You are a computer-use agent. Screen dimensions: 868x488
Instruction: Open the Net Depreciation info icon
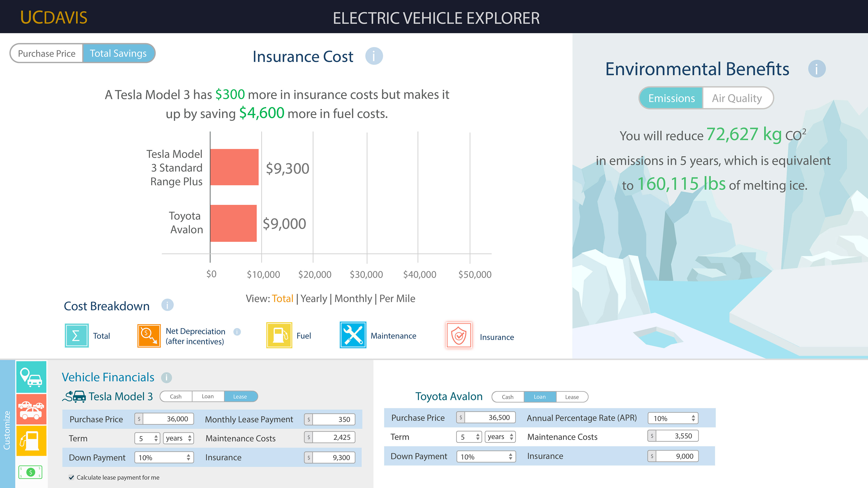point(237,332)
